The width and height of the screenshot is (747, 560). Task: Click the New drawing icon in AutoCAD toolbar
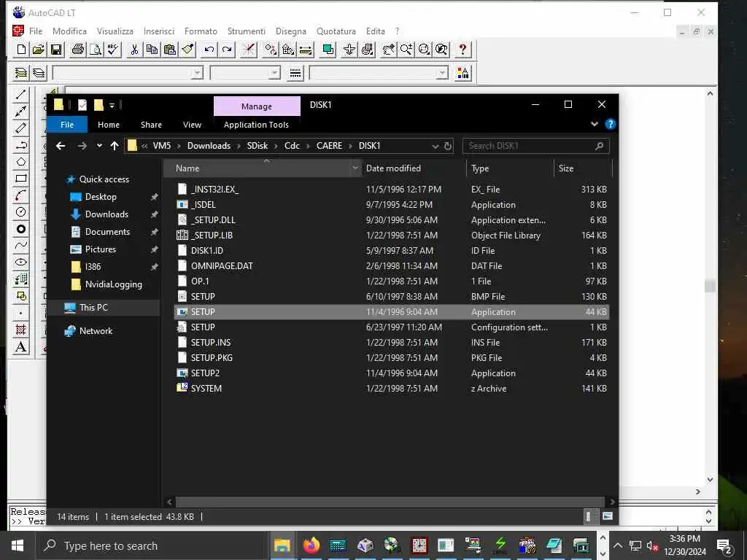pos(21,50)
